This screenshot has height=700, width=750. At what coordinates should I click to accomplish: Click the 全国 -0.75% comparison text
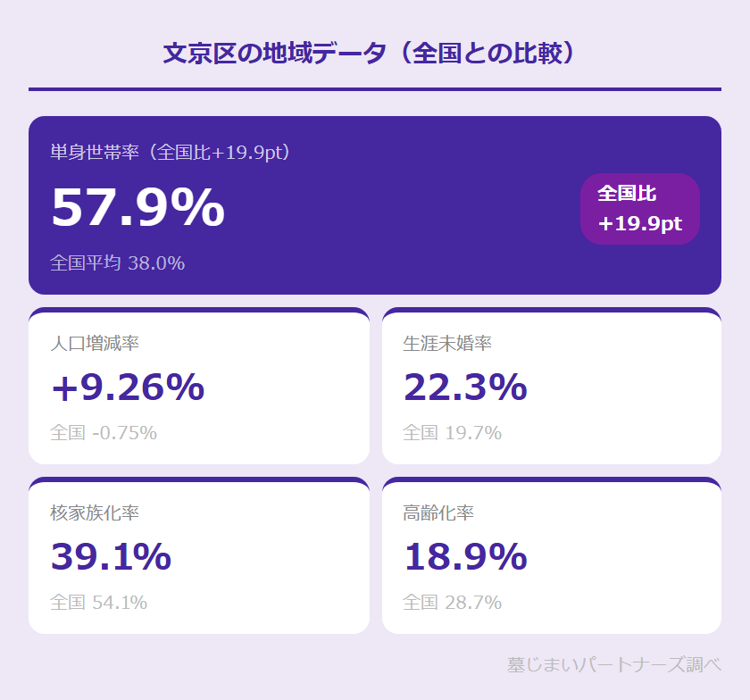point(104,433)
